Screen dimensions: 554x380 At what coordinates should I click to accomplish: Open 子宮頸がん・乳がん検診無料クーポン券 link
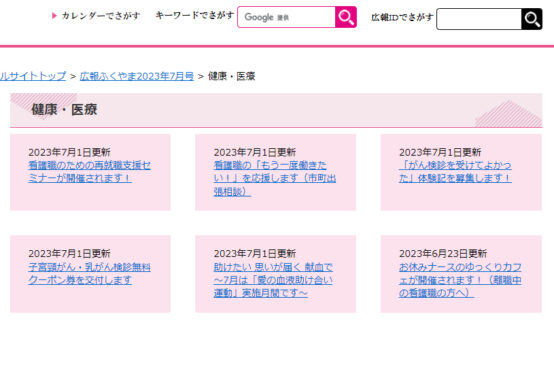[89, 273]
